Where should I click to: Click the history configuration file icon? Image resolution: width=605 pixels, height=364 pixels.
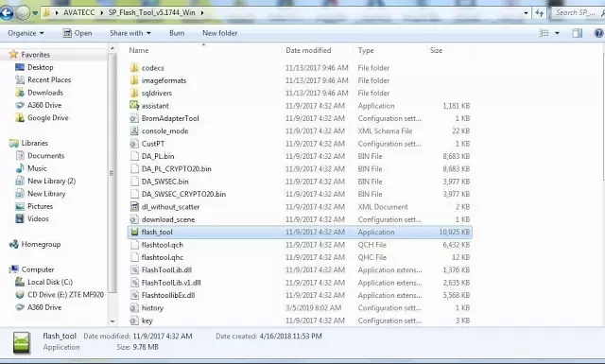pyautogui.click(x=134, y=307)
